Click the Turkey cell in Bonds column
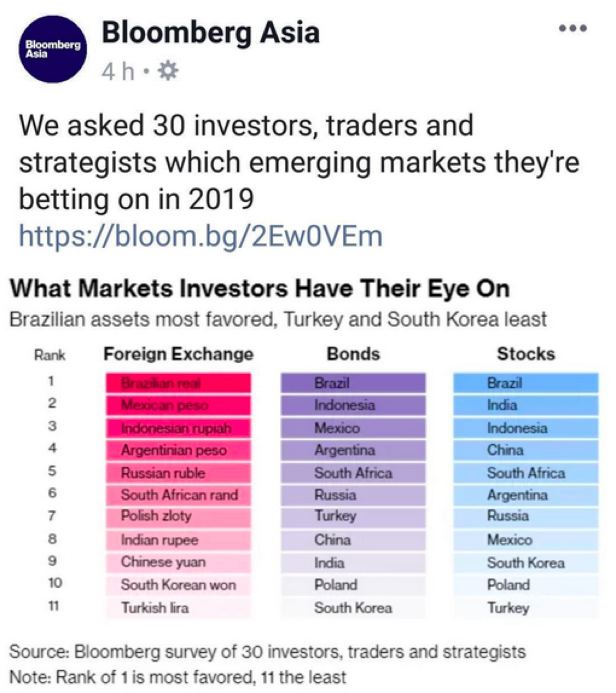 click(353, 516)
